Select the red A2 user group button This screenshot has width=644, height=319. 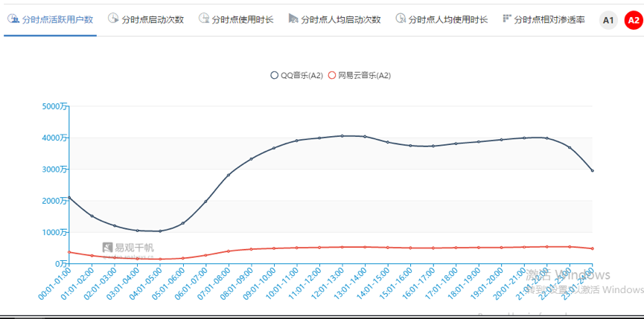pos(634,20)
